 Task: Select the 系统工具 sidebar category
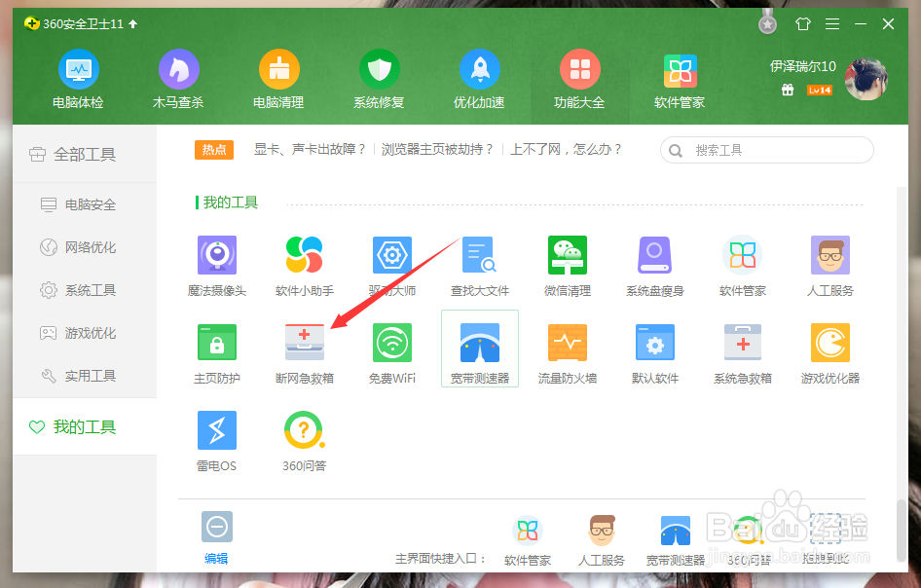click(85, 290)
